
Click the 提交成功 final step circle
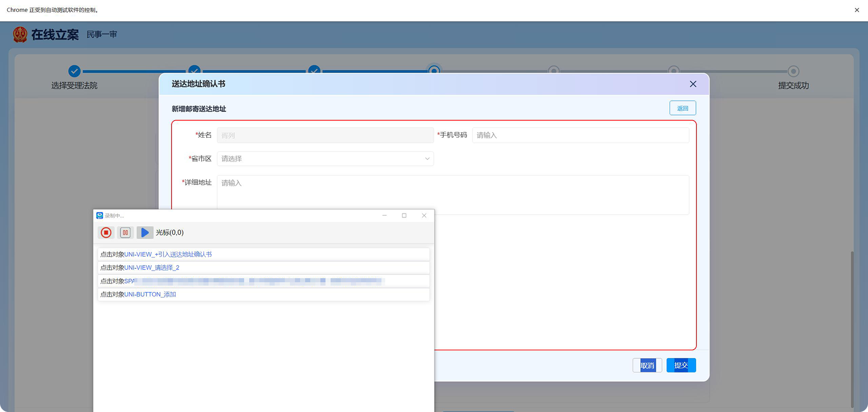(793, 71)
